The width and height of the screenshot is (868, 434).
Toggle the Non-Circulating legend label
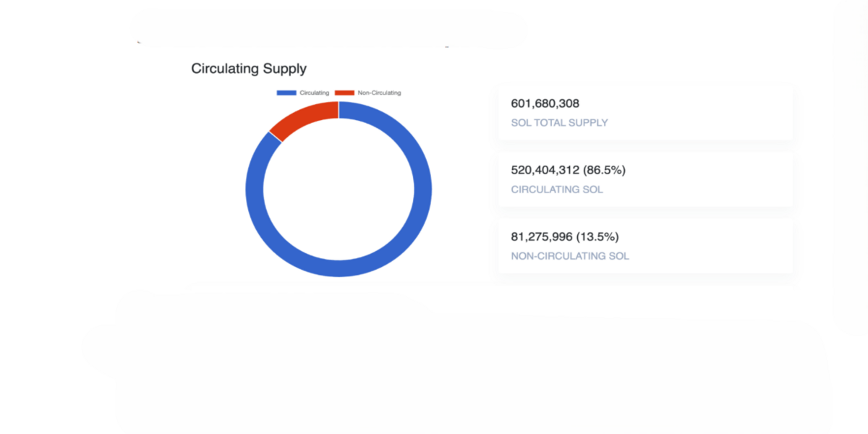[379, 93]
